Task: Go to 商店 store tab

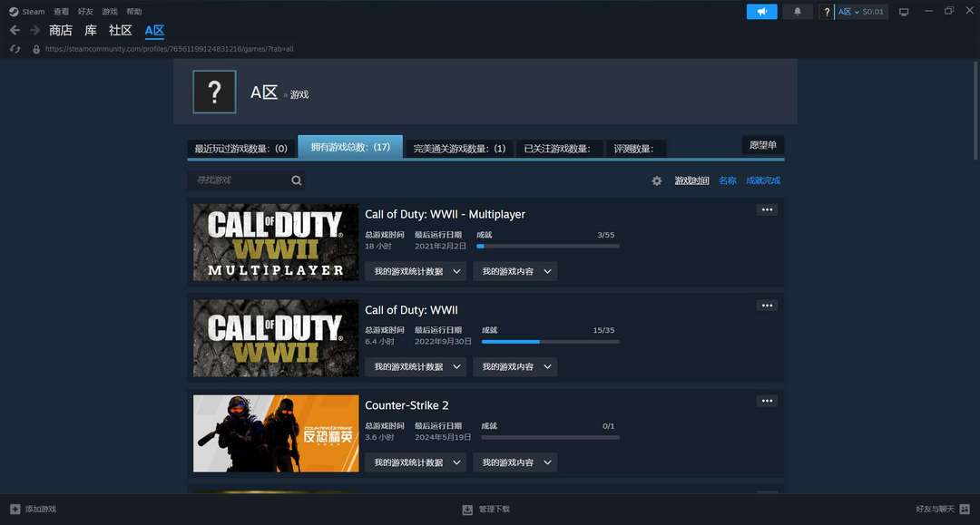Action: coord(61,30)
